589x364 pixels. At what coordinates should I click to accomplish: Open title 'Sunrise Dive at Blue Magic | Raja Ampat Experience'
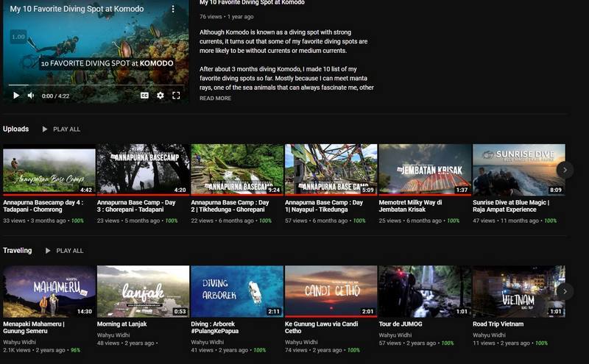coord(511,206)
